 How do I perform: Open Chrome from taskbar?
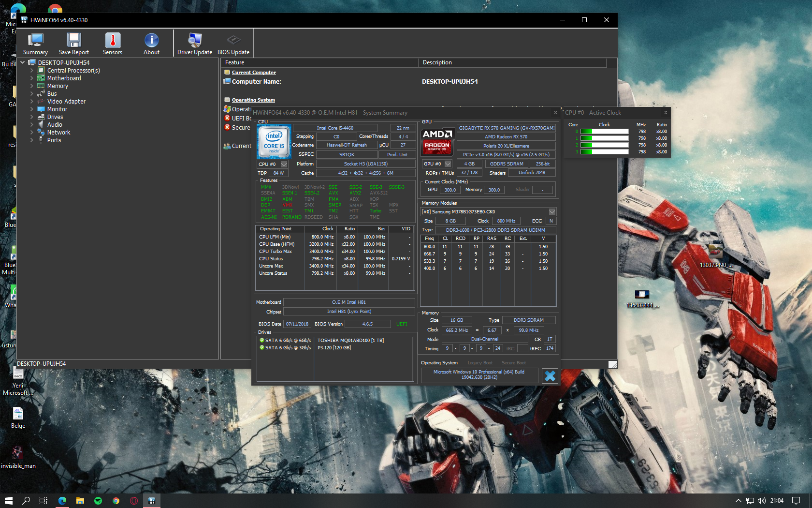tap(116, 501)
